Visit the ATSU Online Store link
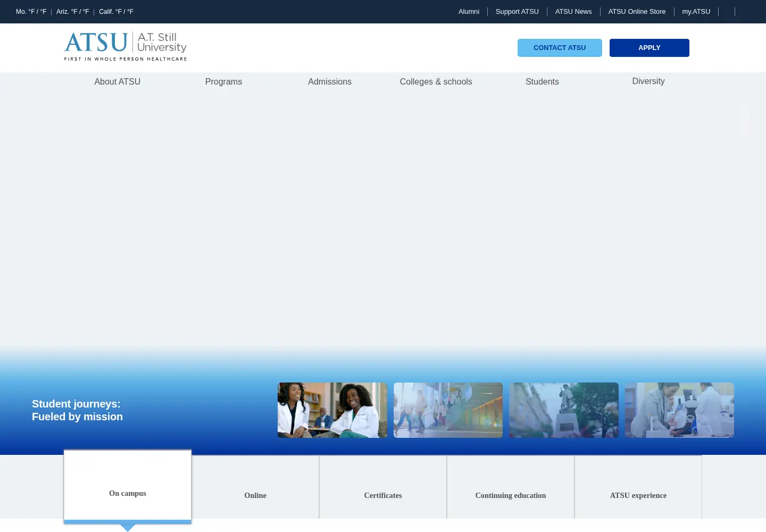766x532 pixels. 637,12
